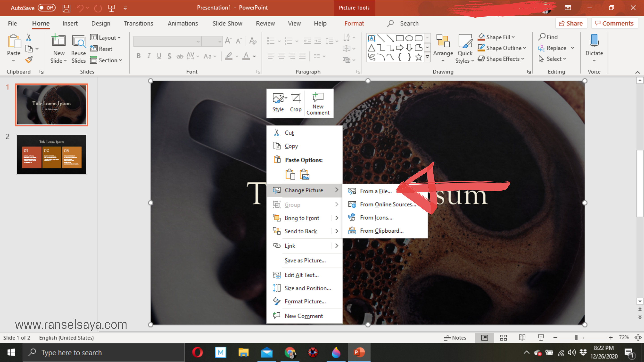
Task: Toggle the Notes pane button
Action: [455, 338]
